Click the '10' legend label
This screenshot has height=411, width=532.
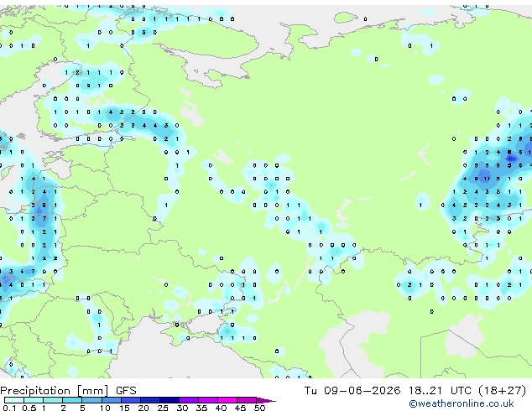[x=105, y=408]
